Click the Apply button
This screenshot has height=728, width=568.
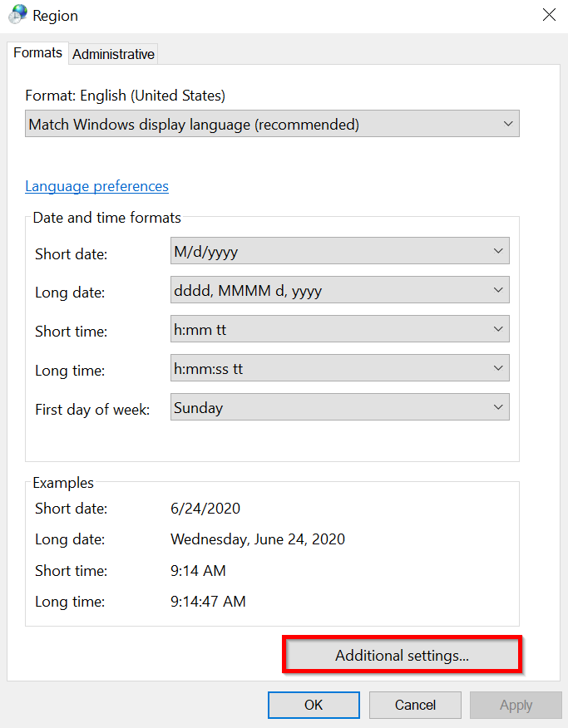[516, 705]
